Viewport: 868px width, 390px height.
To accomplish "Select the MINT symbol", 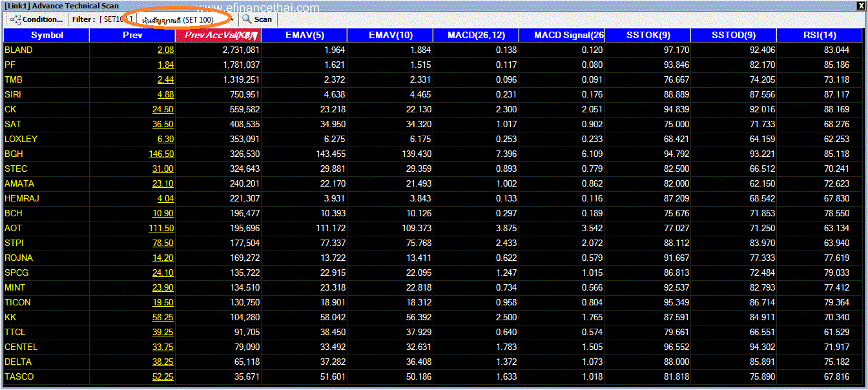I will click(15, 287).
